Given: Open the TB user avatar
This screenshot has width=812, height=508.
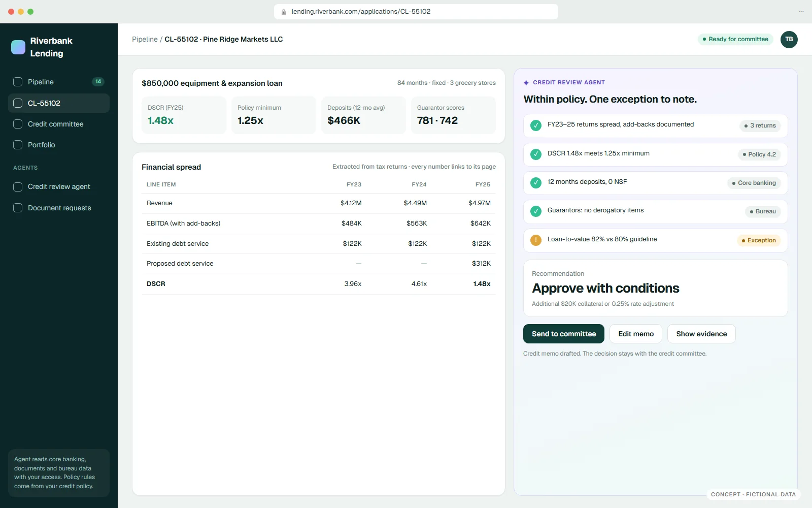Looking at the screenshot, I should [x=789, y=39].
